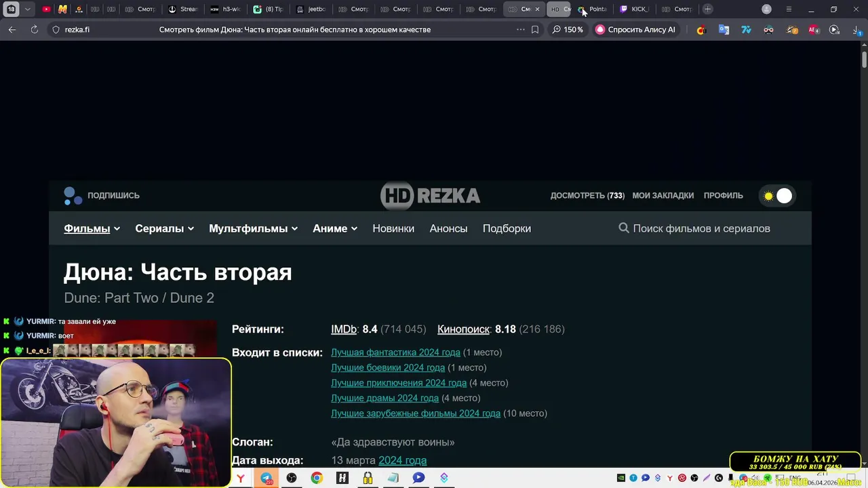This screenshot has height=488, width=868.
Task: Open МОИ ЗАКЛАДКИ
Action: pyautogui.click(x=663, y=196)
